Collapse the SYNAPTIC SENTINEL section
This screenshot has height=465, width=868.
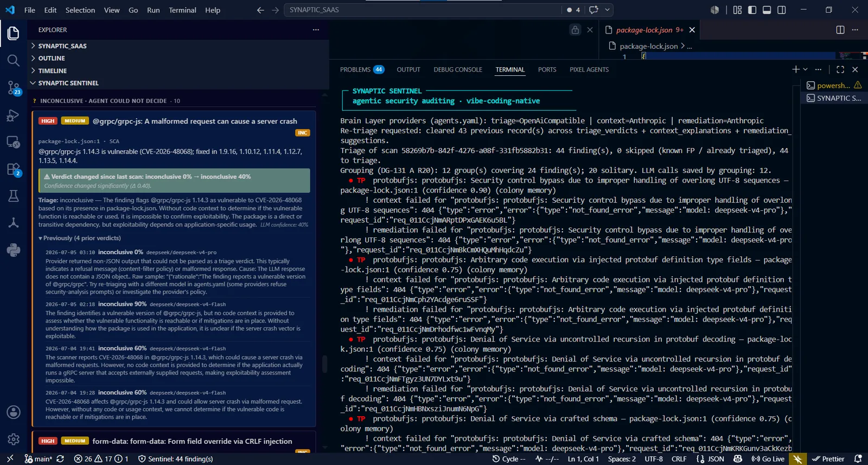[178, 83]
